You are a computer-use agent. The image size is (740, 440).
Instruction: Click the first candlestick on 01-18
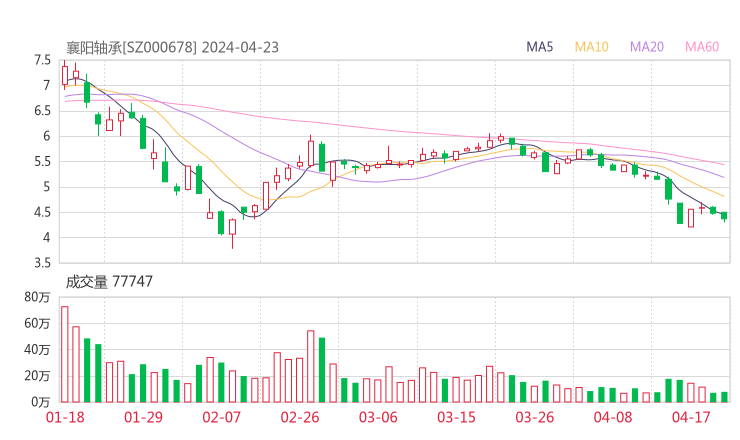(x=65, y=75)
